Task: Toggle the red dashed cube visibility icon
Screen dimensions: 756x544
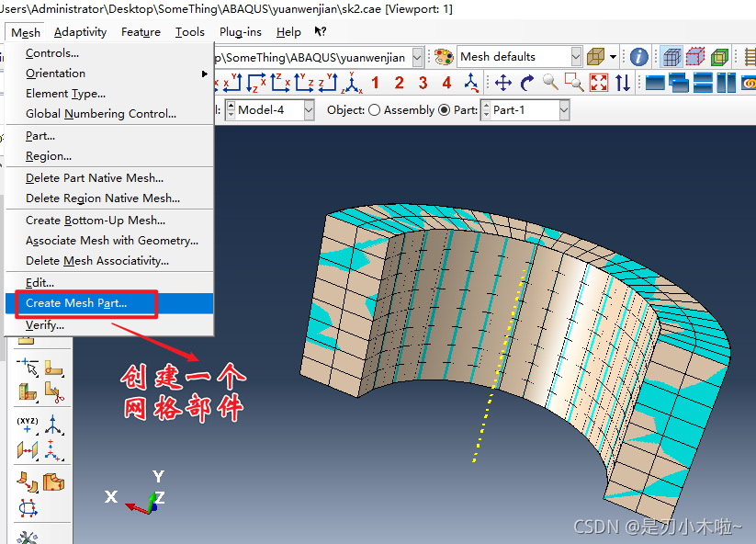Action: tap(694, 57)
